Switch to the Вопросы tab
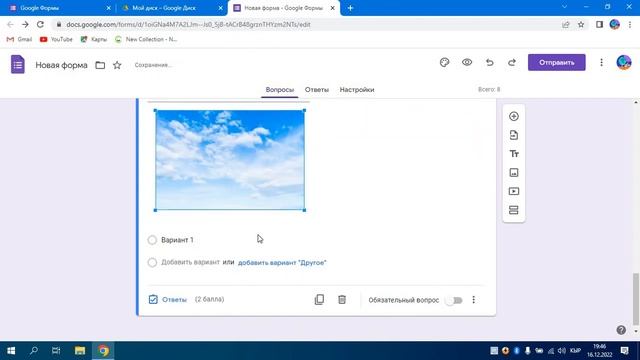 pyautogui.click(x=280, y=90)
